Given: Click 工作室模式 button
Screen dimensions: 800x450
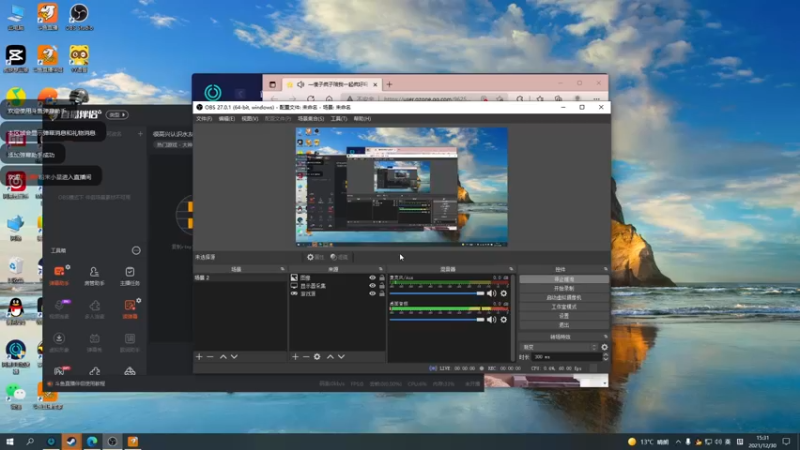Looking at the screenshot, I should pyautogui.click(x=564, y=307).
